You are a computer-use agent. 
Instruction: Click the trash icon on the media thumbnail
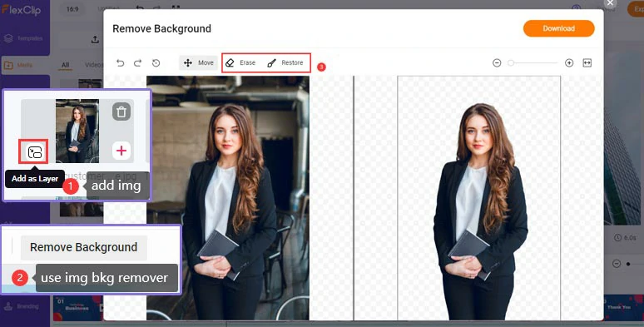tap(121, 111)
